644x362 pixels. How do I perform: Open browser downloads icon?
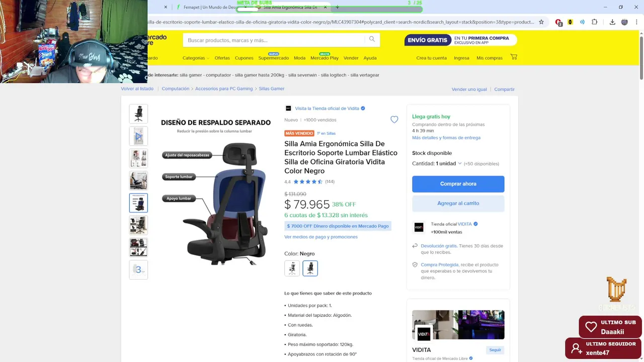(x=612, y=22)
